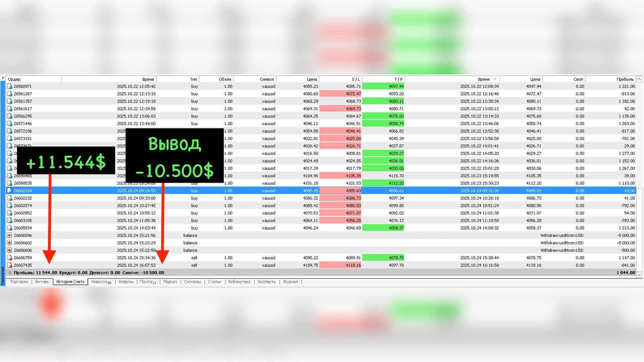The width and height of the screenshot is (644, 362).
Task: Click the 4109.75 open price cell
Action: [x=310, y=265]
